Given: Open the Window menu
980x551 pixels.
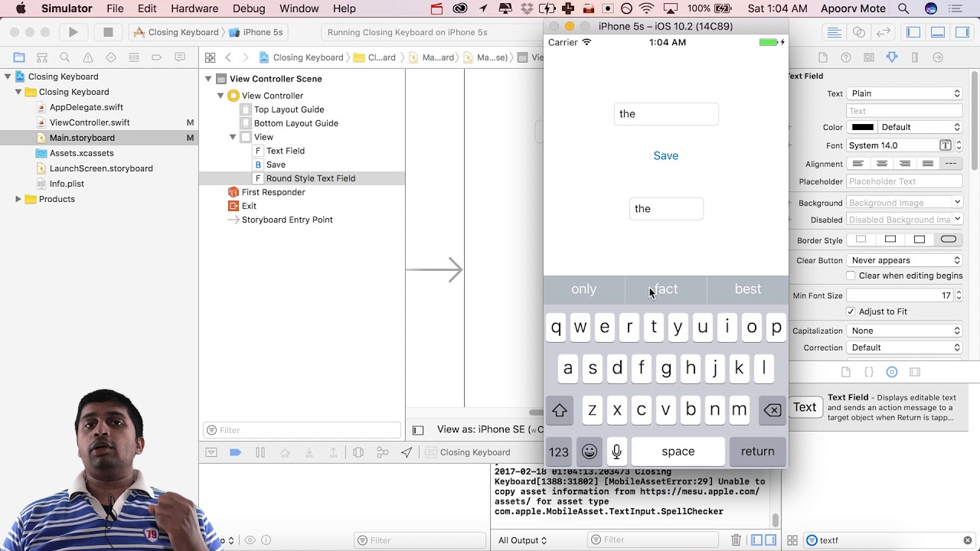Looking at the screenshot, I should 299,8.
